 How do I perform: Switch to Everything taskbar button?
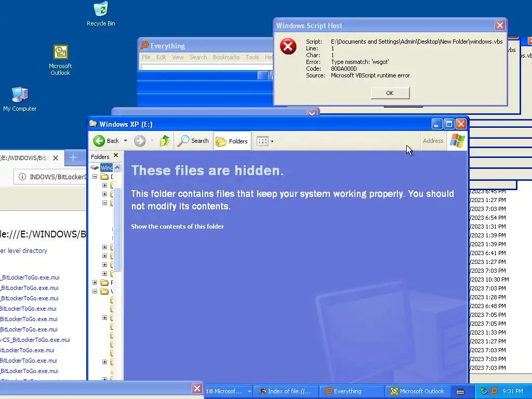click(352, 391)
